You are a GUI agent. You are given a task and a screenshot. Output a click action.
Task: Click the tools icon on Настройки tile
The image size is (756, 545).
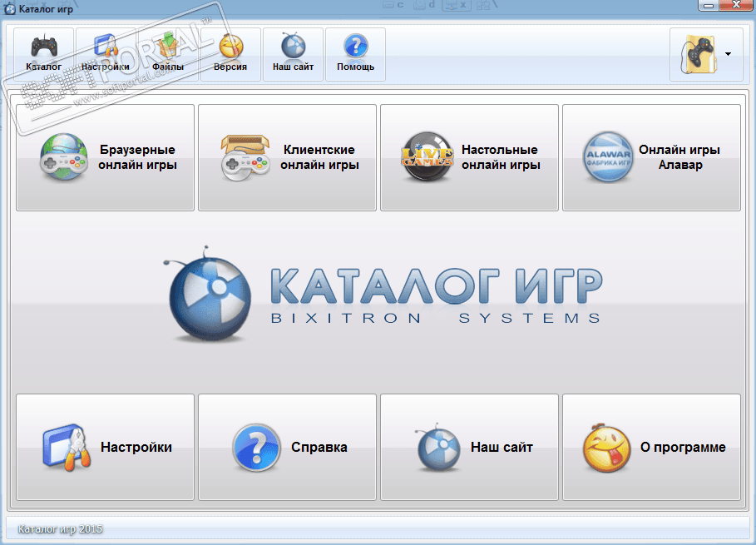pyautogui.click(x=67, y=448)
